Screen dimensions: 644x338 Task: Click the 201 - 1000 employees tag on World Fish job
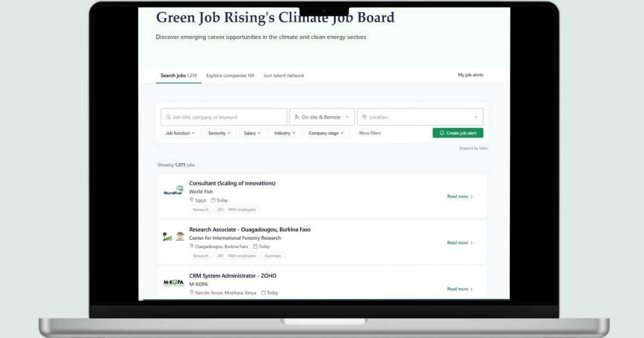pyautogui.click(x=237, y=210)
